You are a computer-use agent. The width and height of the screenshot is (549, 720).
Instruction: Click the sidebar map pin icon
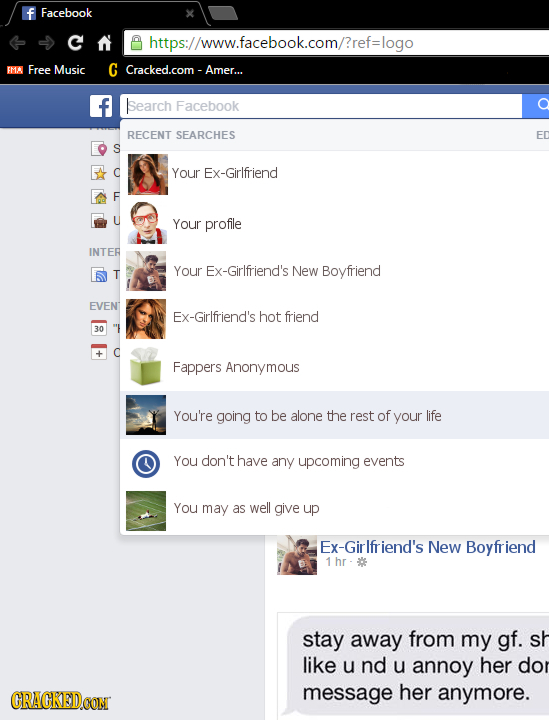(99, 149)
